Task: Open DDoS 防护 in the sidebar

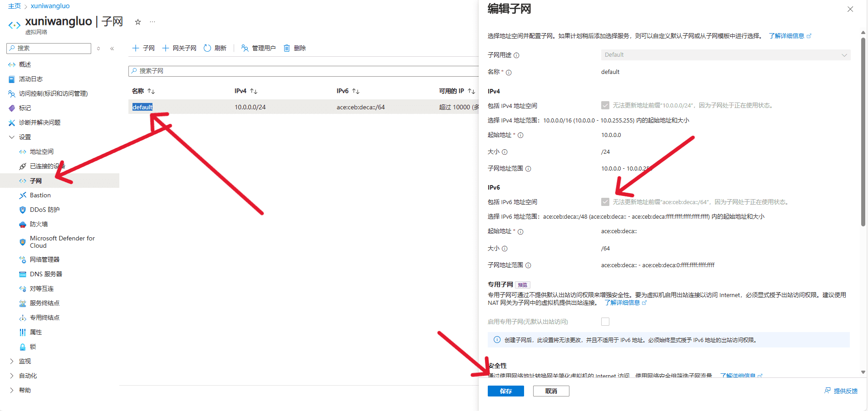Action: [44, 209]
